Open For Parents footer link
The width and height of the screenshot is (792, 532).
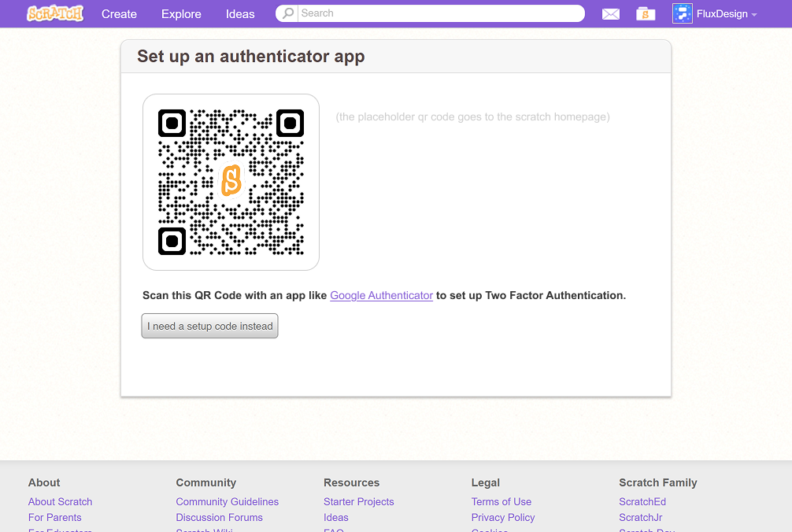tap(54, 517)
